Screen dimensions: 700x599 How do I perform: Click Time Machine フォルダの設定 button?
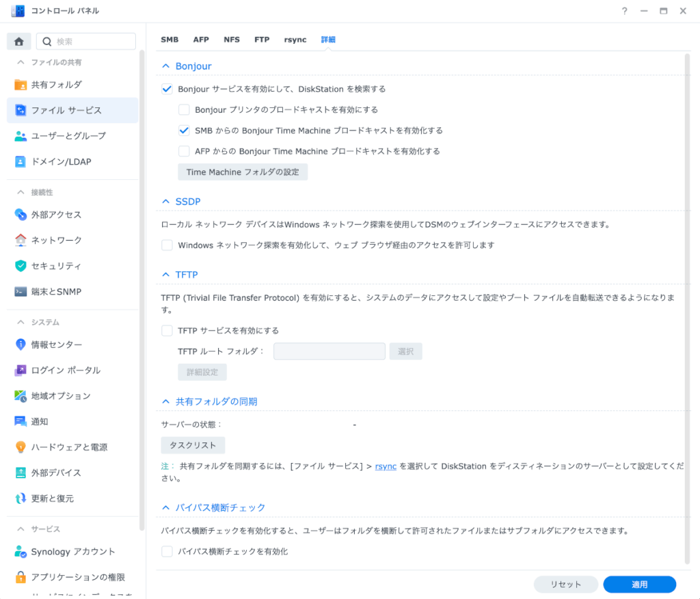coord(243,172)
